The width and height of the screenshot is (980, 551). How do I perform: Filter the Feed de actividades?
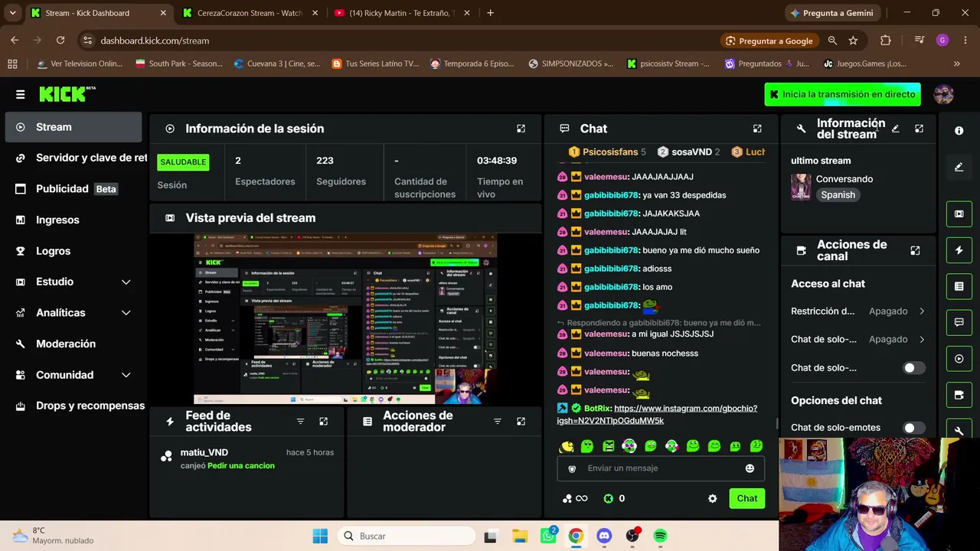(300, 421)
